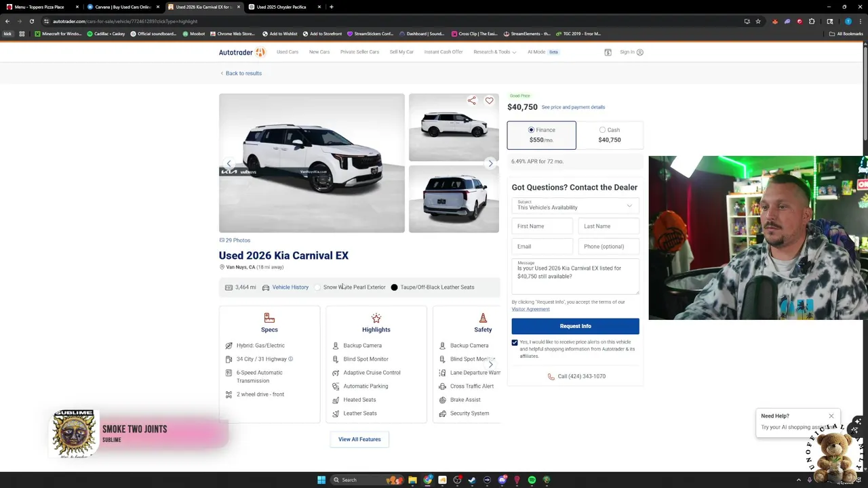The width and height of the screenshot is (868, 488).
Task: Click See price and payment details
Action: pyautogui.click(x=573, y=107)
